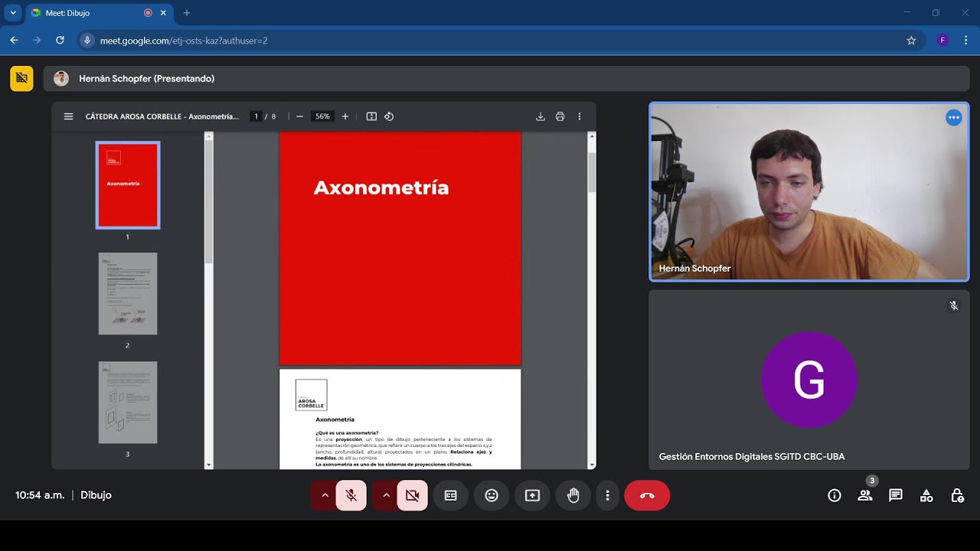Viewport: 980px width, 551px height.
Task: Open host controls lock icon
Action: pos(957,495)
